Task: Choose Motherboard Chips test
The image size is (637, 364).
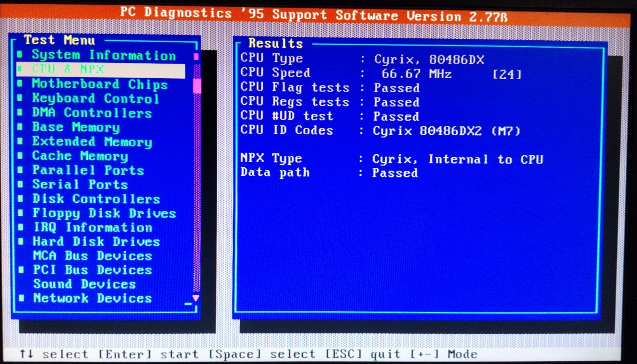Action: pyautogui.click(x=100, y=84)
